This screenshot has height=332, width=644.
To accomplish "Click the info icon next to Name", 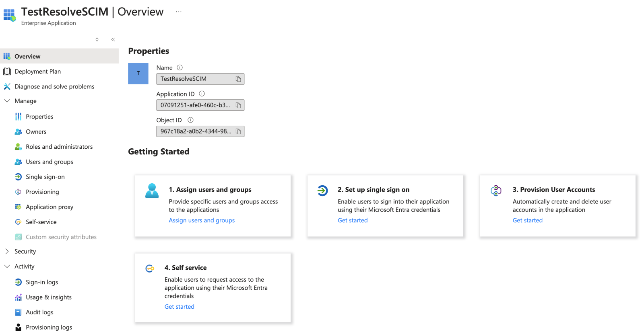I will point(180,68).
